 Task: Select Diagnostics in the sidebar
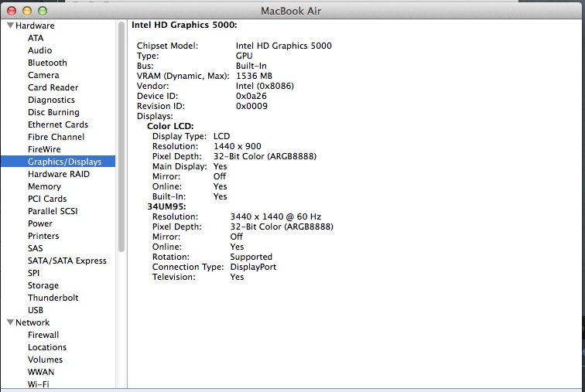[x=51, y=100]
